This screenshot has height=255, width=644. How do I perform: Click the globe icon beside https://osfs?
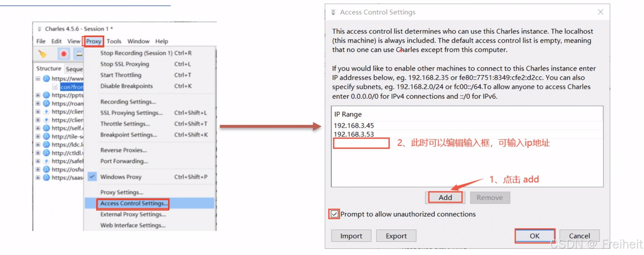46,169
